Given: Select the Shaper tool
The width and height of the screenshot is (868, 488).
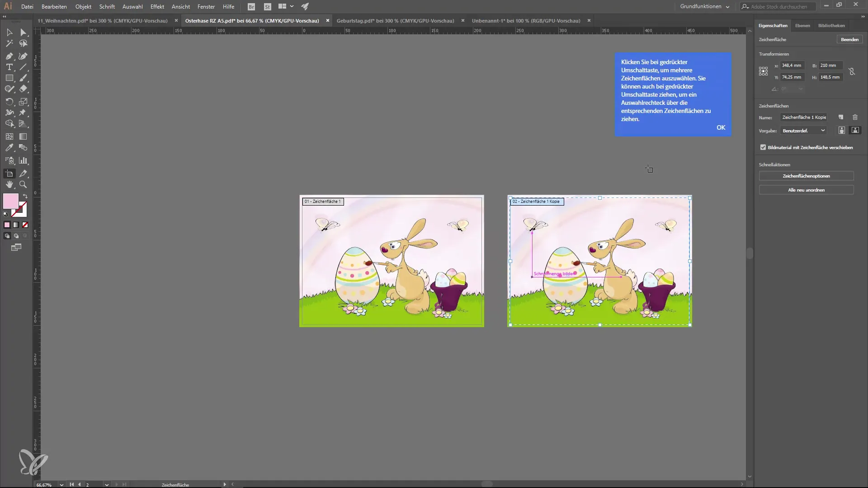Looking at the screenshot, I should [x=9, y=89].
